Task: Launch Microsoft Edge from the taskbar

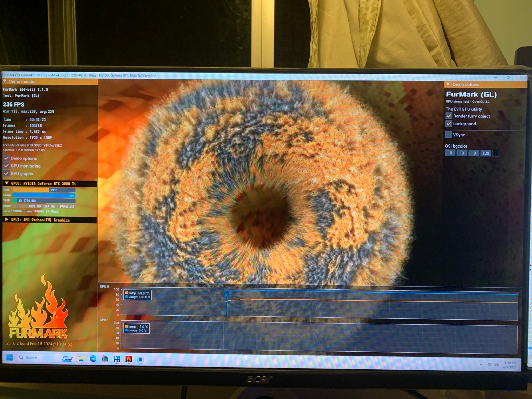Action: coord(93,359)
